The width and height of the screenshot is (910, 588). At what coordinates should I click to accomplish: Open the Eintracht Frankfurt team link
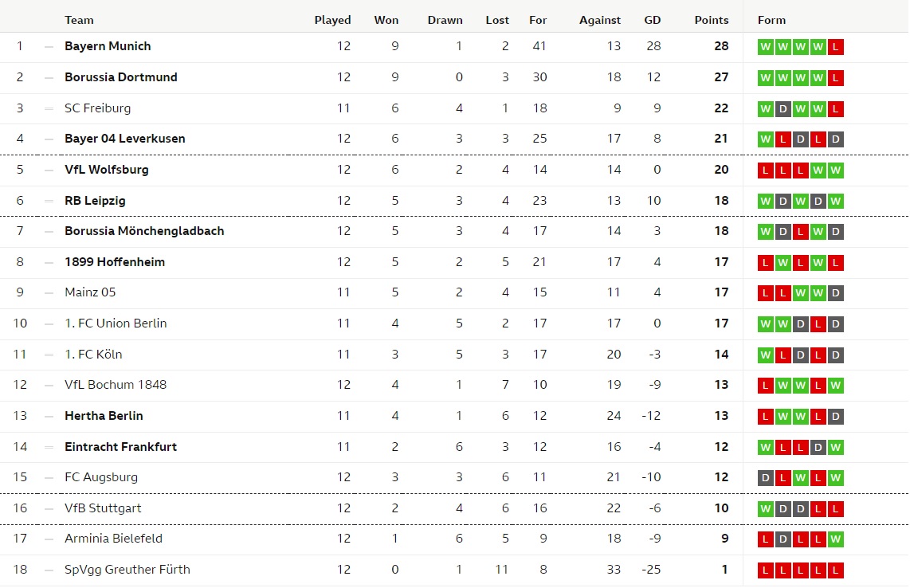(x=120, y=447)
